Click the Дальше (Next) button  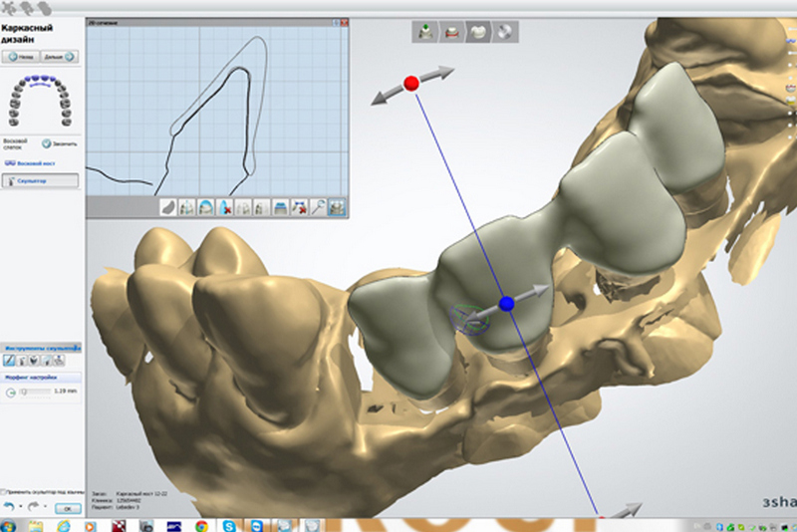pos(59,58)
